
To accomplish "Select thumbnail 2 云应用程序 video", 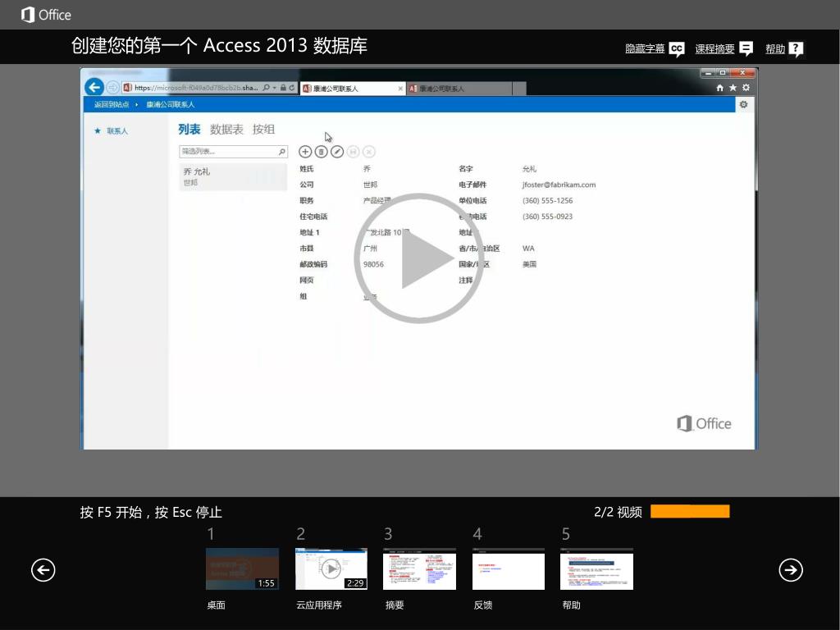I will (x=331, y=568).
